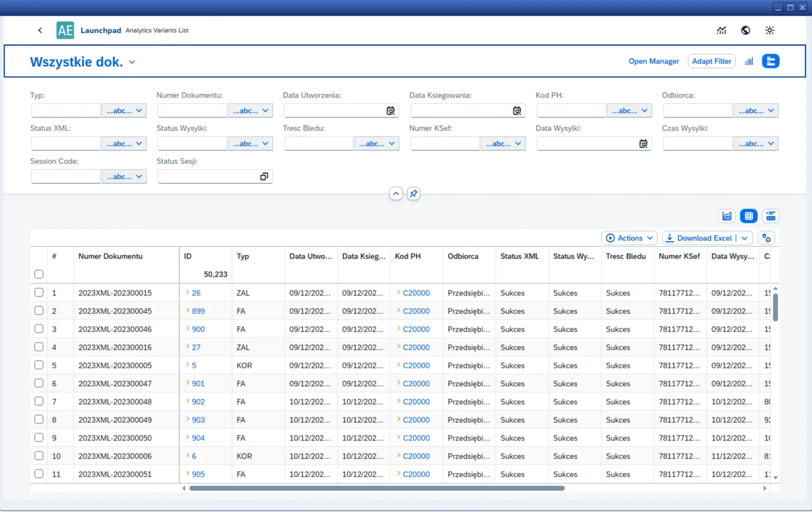Image resolution: width=812 pixels, height=512 pixels.
Task: Click the Adapt Filter button
Action: [x=712, y=61]
